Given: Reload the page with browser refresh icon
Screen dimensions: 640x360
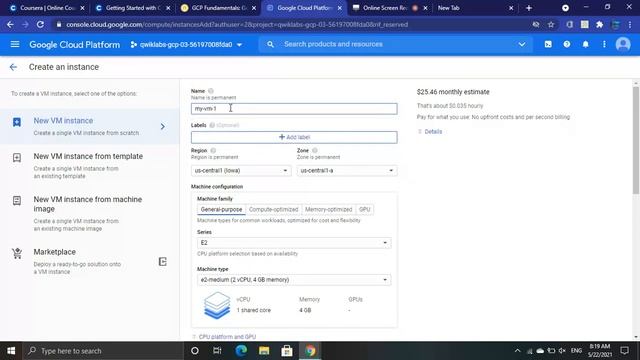Looking at the screenshot, I should click(40, 24).
